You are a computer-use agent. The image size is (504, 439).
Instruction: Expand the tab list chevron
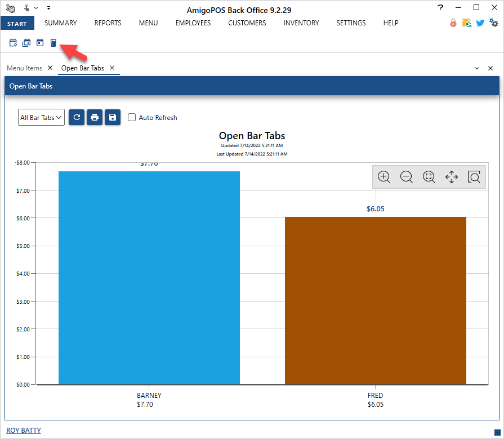click(477, 68)
